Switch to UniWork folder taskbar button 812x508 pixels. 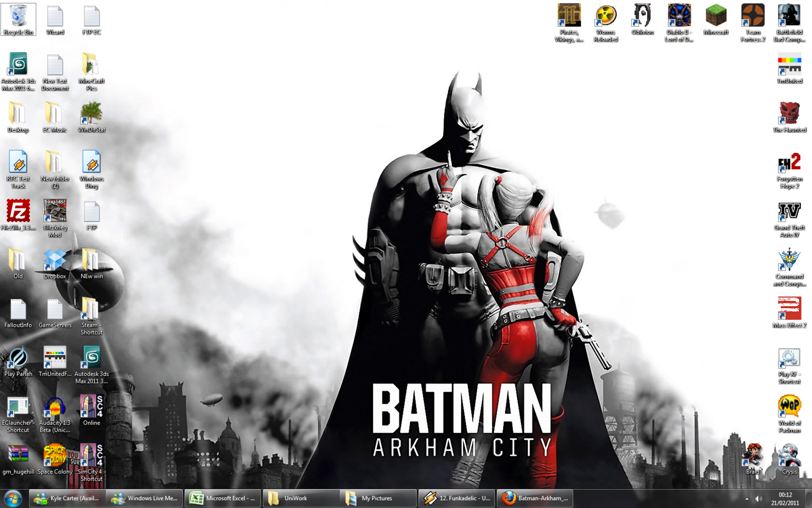click(301, 498)
